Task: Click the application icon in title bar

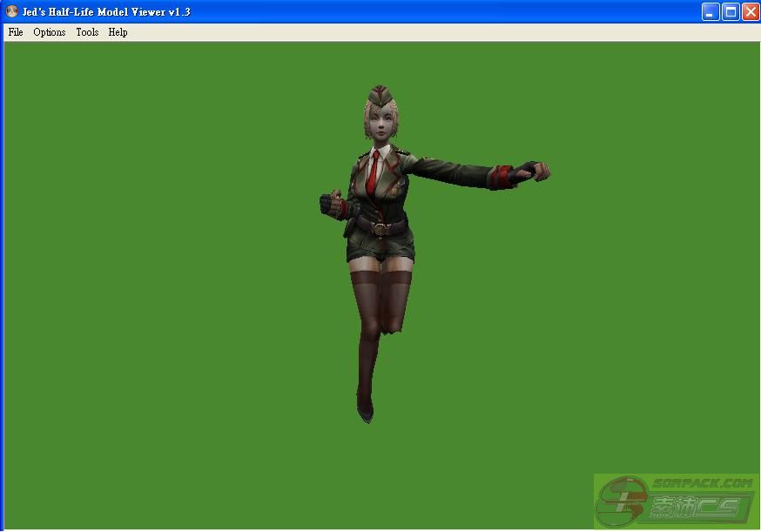Action: pos(12,11)
